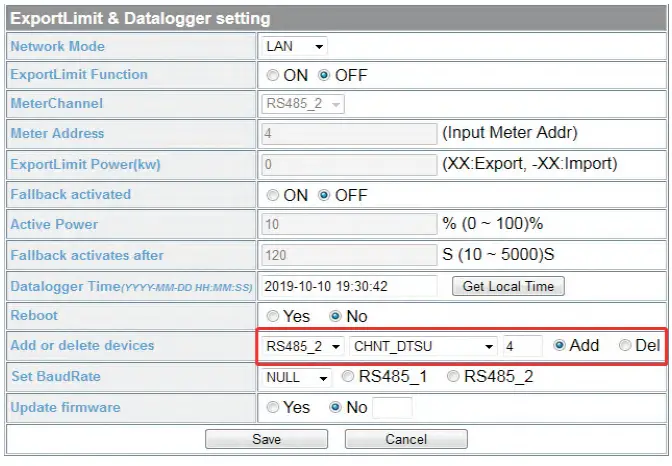Image resolution: width=672 pixels, height=466 pixels.
Task: Click the ExportLimit & Datalogger setting header
Action: pos(140,18)
